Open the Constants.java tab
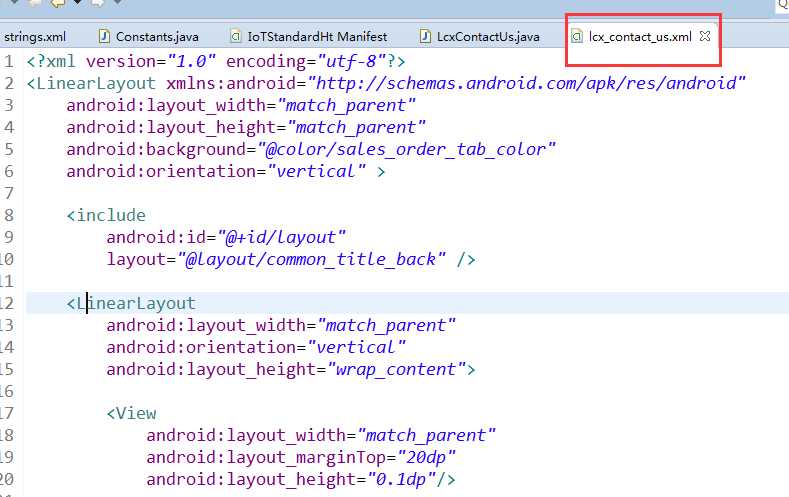The height and width of the screenshot is (497, 789). 157,37
